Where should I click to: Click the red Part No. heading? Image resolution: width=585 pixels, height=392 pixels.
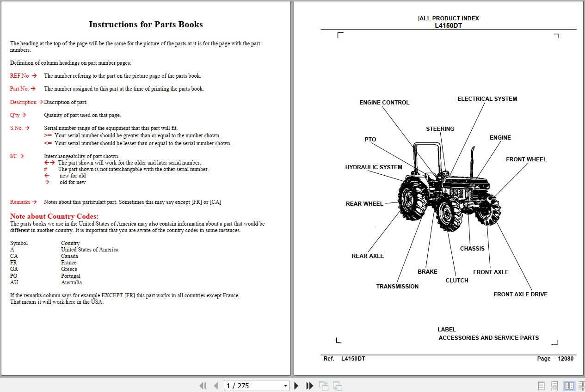point(19,89)
